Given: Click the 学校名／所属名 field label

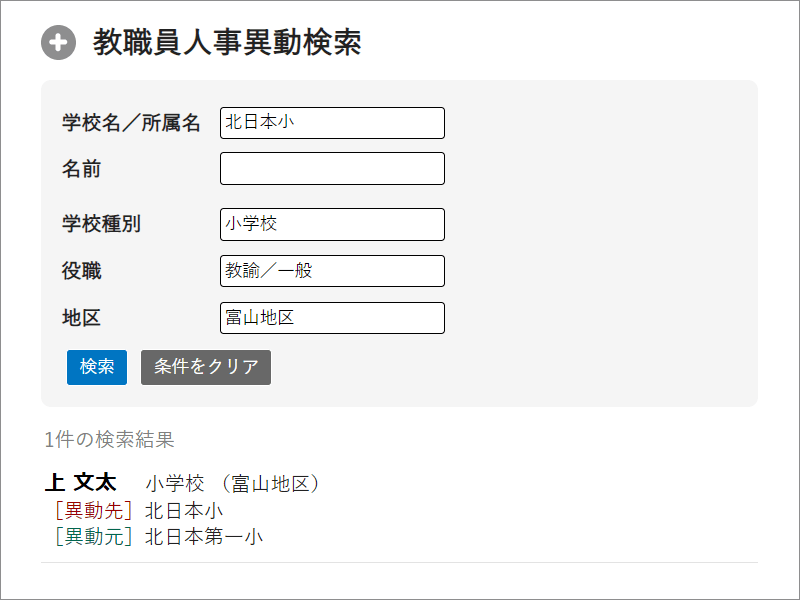Looking at the screenshot, I should tap(132, 122).
